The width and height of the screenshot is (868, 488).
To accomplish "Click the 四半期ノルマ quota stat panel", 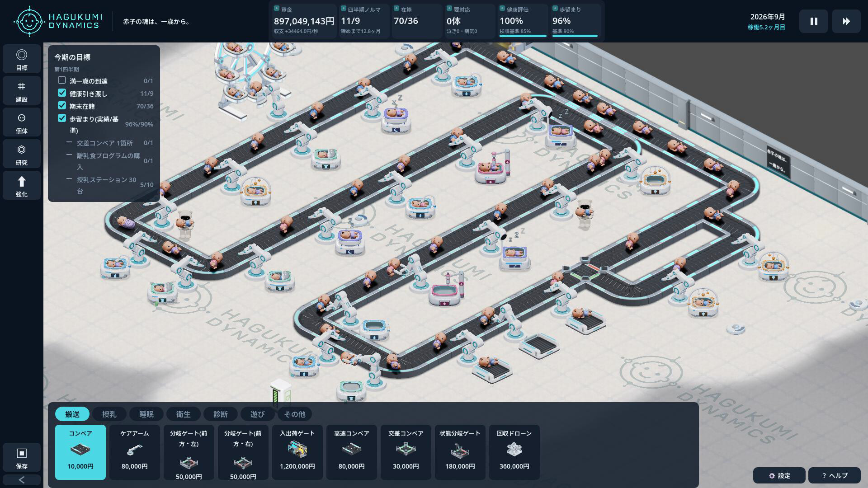I will 364,21.
